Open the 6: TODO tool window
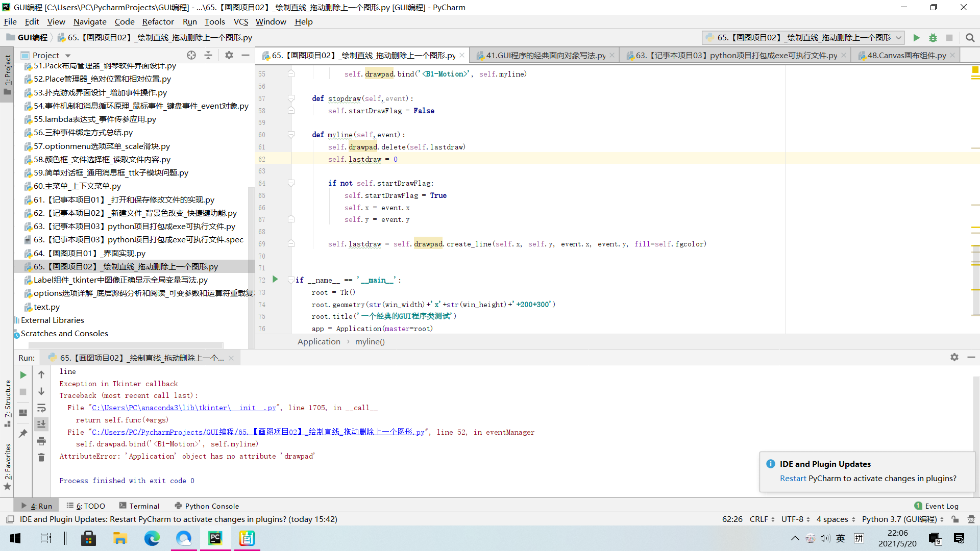The image size is (980, 551). pos(86,506)
